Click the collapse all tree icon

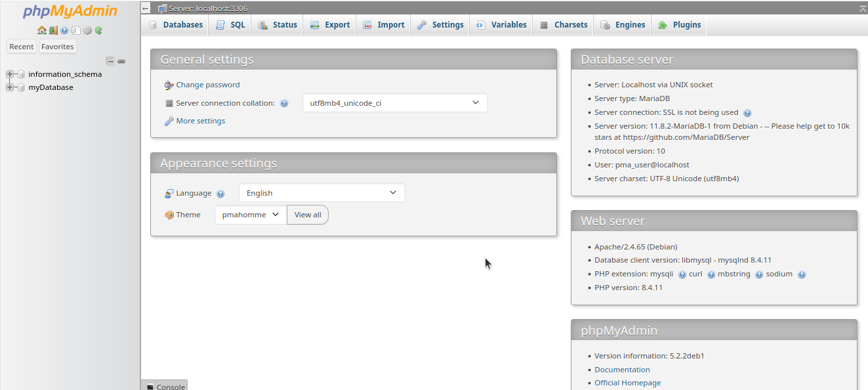click(111, 61)
